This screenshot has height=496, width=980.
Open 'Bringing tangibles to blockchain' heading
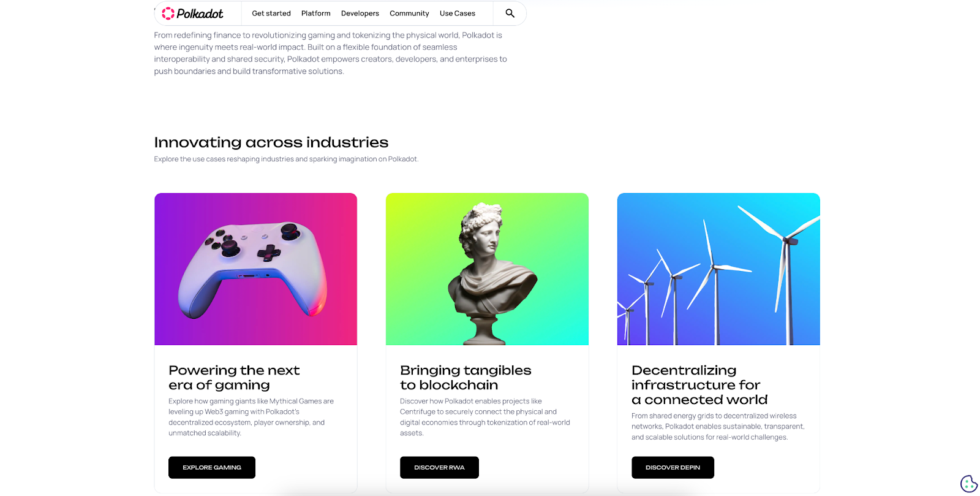[x=466, y=378]
